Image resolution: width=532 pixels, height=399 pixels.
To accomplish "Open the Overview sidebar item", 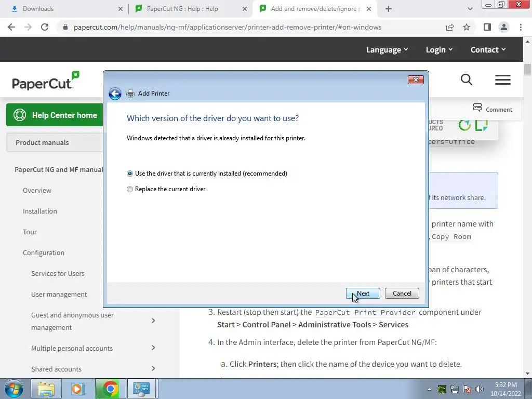I will pos(37,190).
